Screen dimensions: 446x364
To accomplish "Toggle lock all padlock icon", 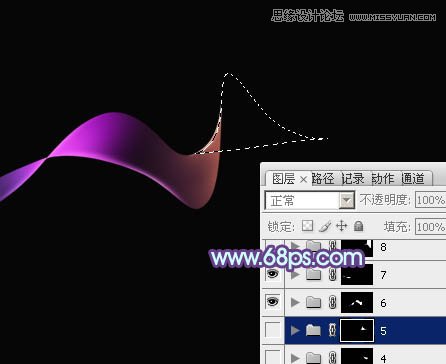I will [x=359, y=226].
